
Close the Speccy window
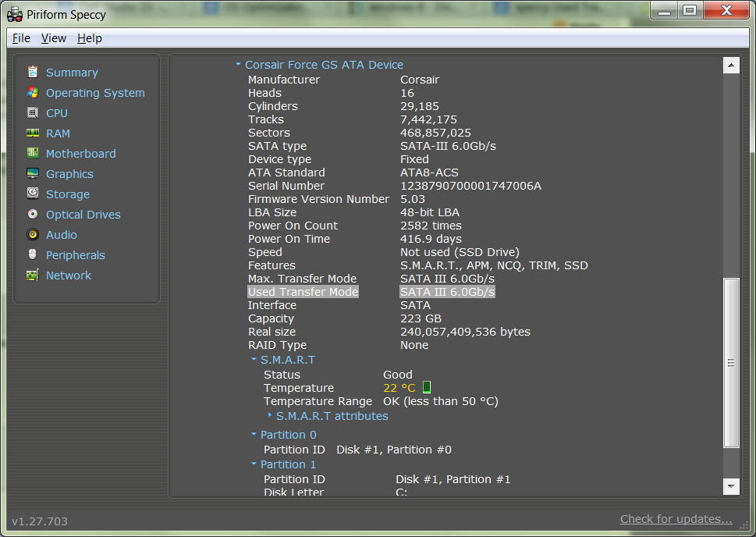tap(726, 10)
